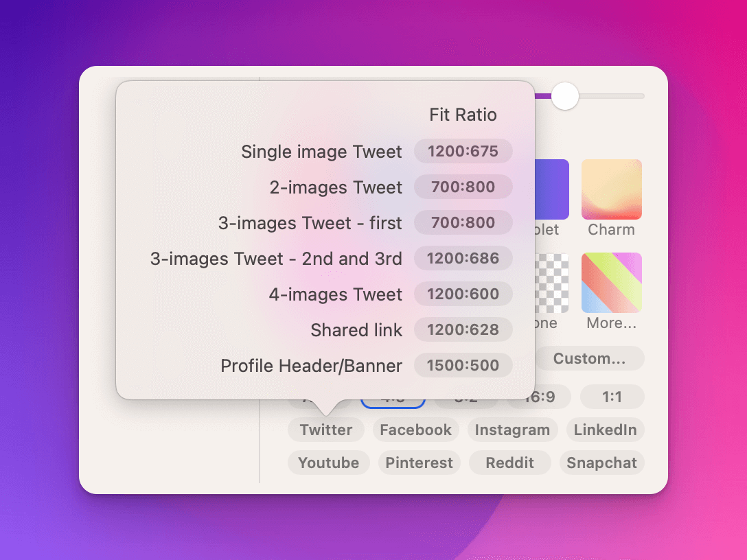This screenshot has width=747, height=560.
Task: Expand the Pinterest ratio presets
Action: 419,463
